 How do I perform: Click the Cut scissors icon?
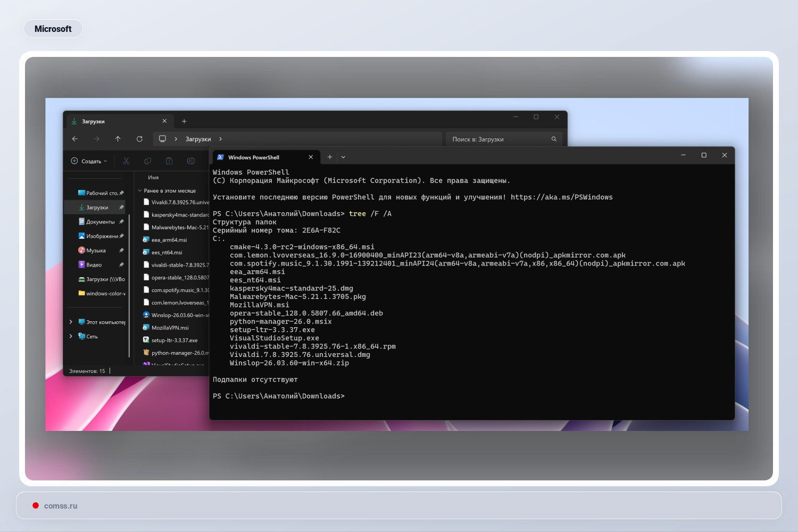point(126,161)
